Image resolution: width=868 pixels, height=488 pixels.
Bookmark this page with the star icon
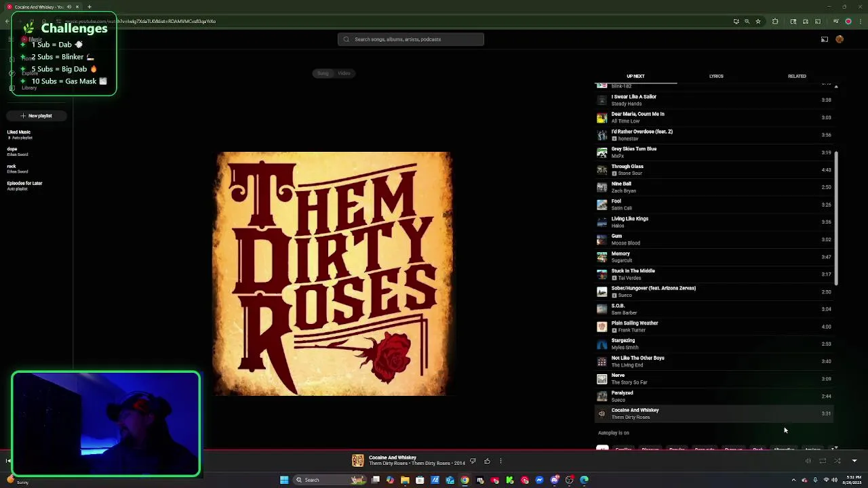point(758,21)
